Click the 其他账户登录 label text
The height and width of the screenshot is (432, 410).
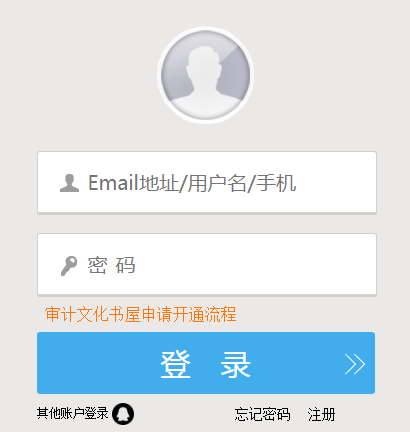click(x=73, y=413)
